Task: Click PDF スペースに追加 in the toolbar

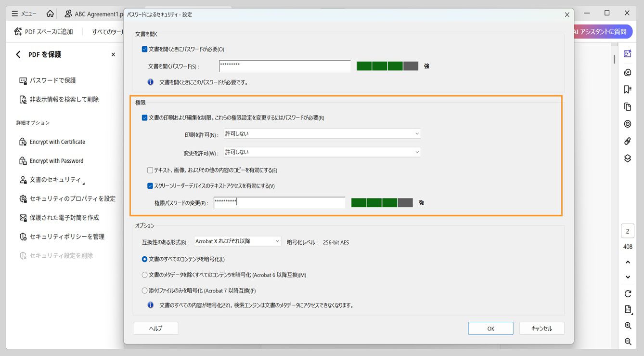Action: click(44, 32)
